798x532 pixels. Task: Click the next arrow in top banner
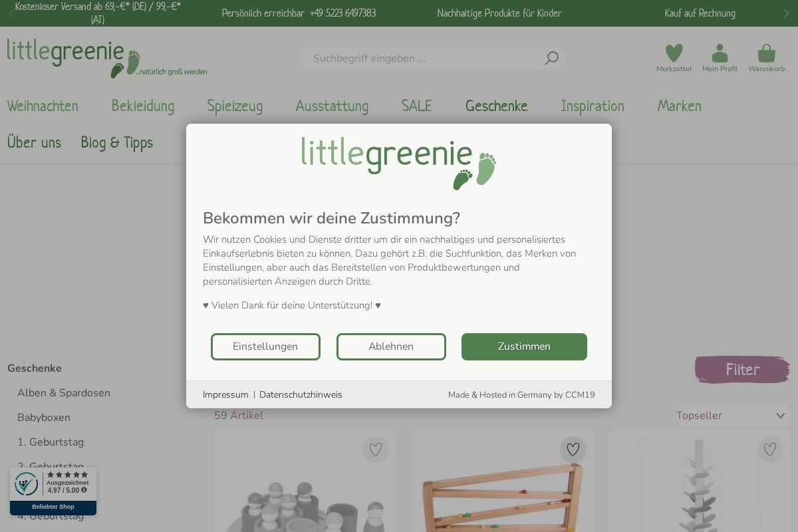point(786,13)
